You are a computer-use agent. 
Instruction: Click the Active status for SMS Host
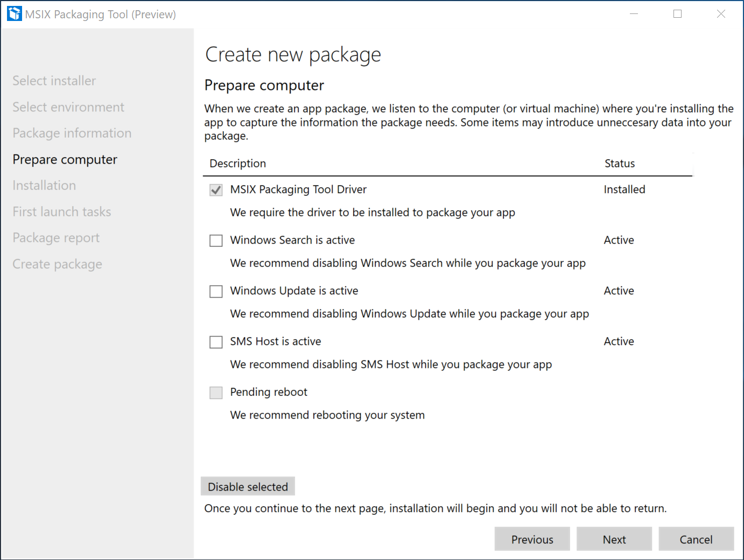pyautogui.click(x=619, y=341)
